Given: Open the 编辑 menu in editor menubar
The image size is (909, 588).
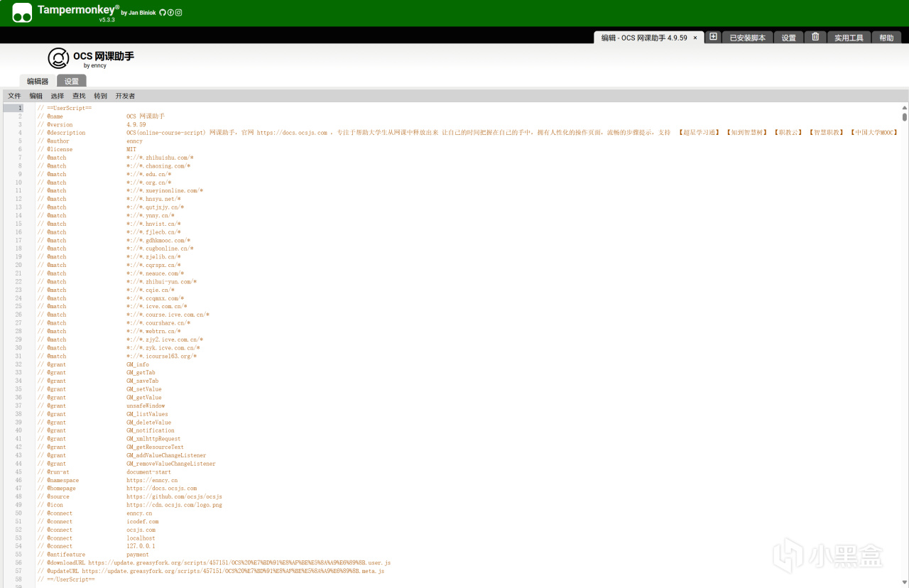Looking at the screenshot, I should pos(36,96).
